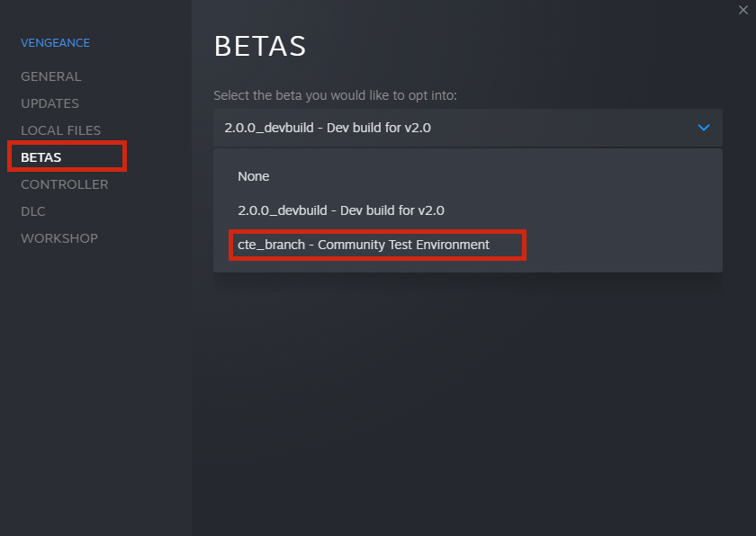The width and height of the screenshot is (756, 536).
Task: Click 'Dev build for v2.0' text in combo box
Action: pyautogui.click(x=379, y=128)
